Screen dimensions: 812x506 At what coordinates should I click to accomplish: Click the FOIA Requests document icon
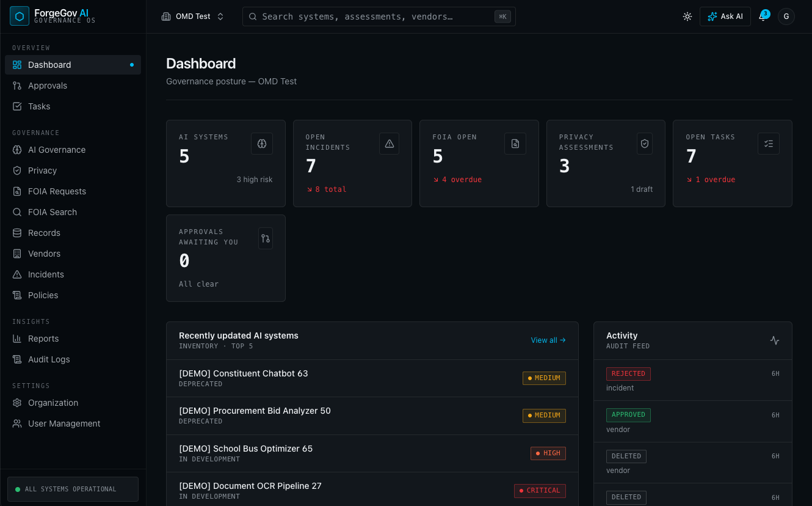click(17, 191)
